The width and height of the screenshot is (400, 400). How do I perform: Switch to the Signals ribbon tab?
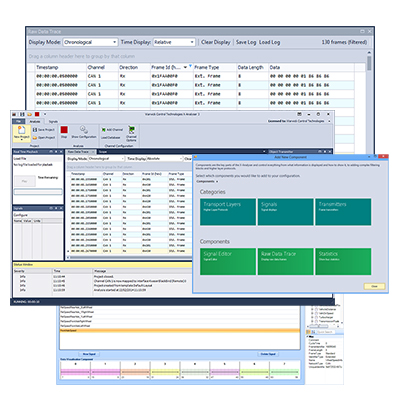tap(53, 122)
